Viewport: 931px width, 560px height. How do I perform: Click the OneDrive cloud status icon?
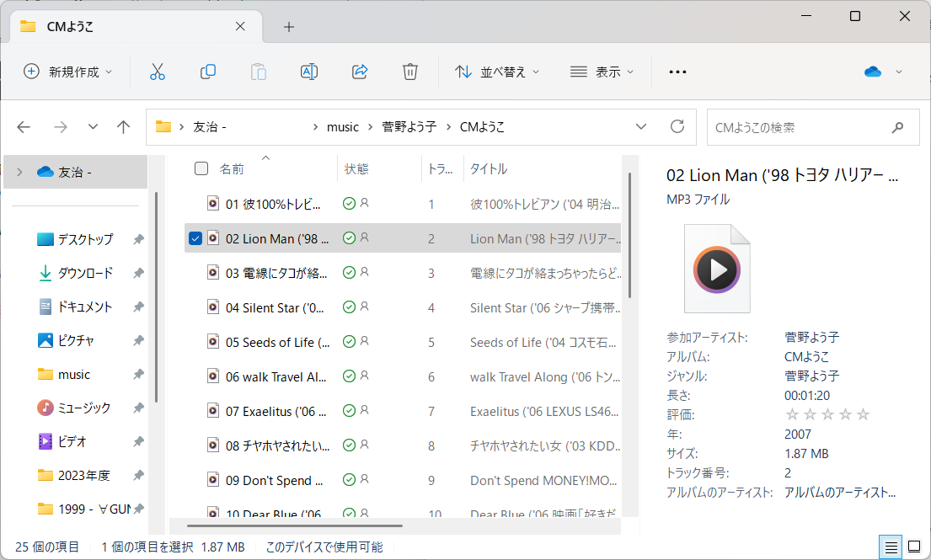pyautogui.click(x=873, y=72)
